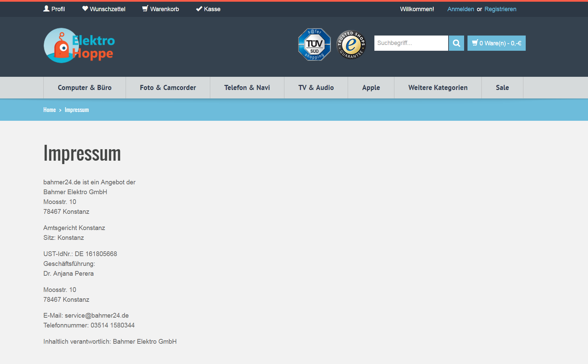Image resolution: width=588 pixels, height=364 pixels.
Task: Focus the Suchbegriff search field
Action: pos(411,43)
